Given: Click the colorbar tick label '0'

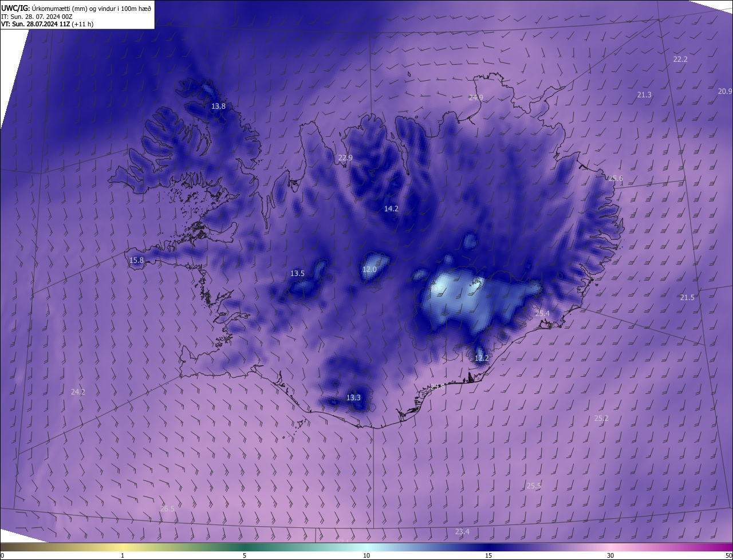Looking at the screenshot, I should tap(2, 555).
